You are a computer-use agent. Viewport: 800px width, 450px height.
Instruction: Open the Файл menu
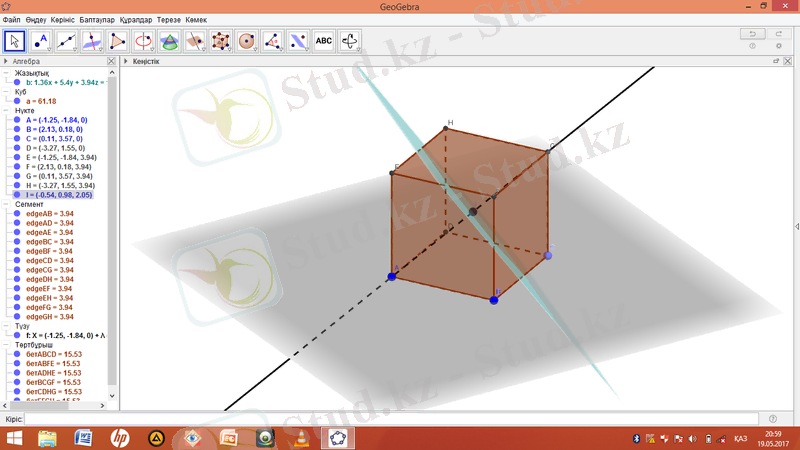coord(11,20)
